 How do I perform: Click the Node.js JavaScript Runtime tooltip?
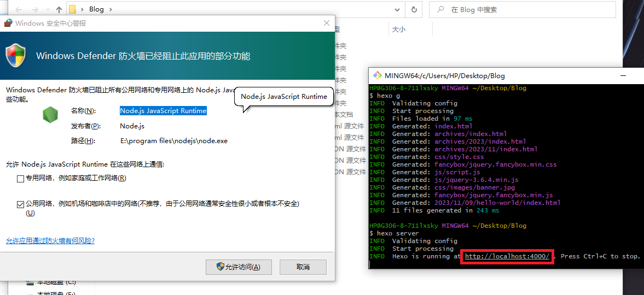tap(283, 97)
